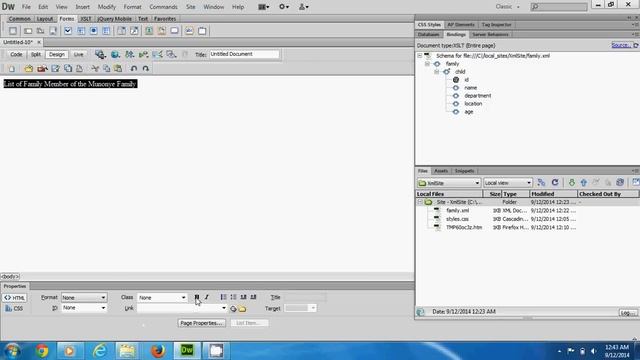Apply Italic in Properties panel
This screenshot has height=360, width=640.
click(207, 297)
